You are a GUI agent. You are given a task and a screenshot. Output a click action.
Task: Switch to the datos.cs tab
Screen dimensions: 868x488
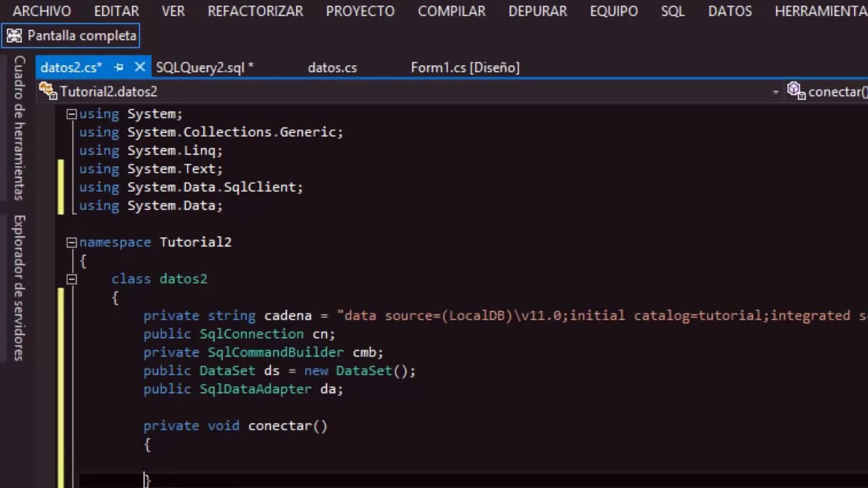pyautogui.click(x=332, y=67)
